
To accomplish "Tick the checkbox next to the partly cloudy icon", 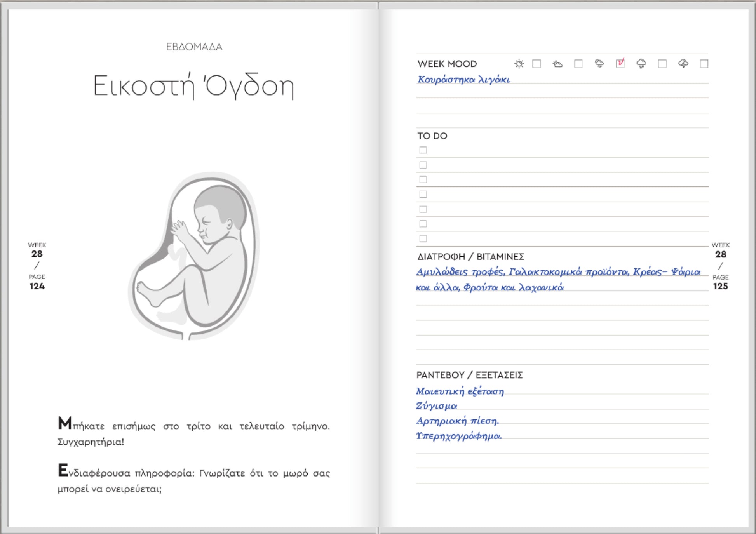I will pyautogui.click(x=578, y=64).
